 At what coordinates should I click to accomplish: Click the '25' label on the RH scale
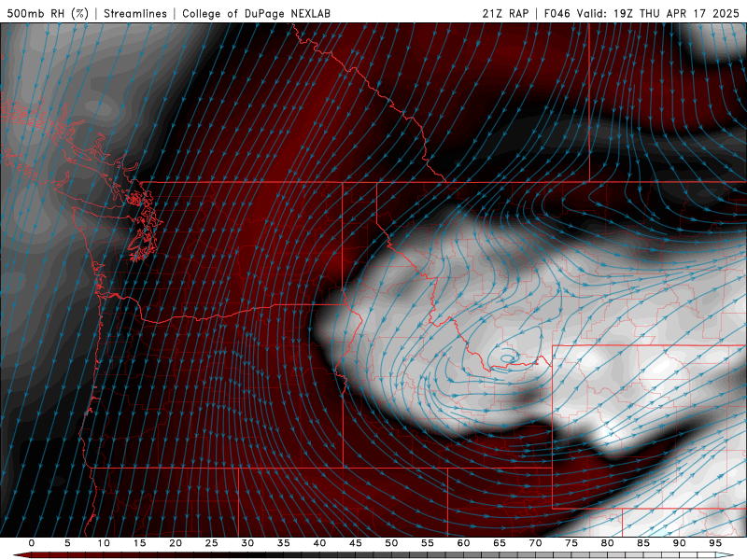coord(212,543)
